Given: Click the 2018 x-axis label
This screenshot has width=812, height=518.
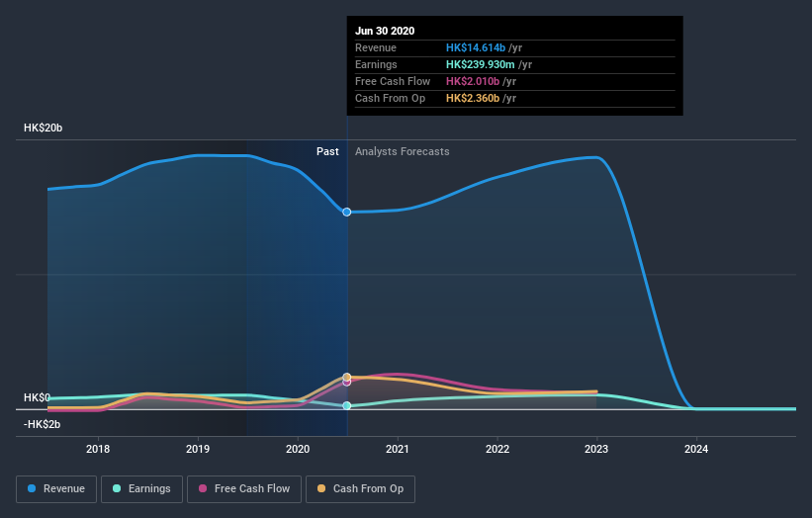Looking at the screenshot, I should coord(98,449).
